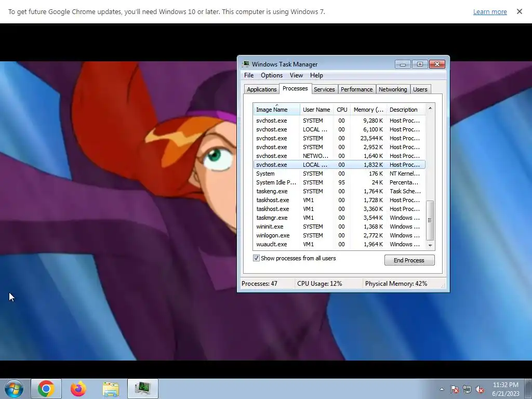The image size is (532, 399).
Task: Select the System Idle Process row
Action: [339, 182]
